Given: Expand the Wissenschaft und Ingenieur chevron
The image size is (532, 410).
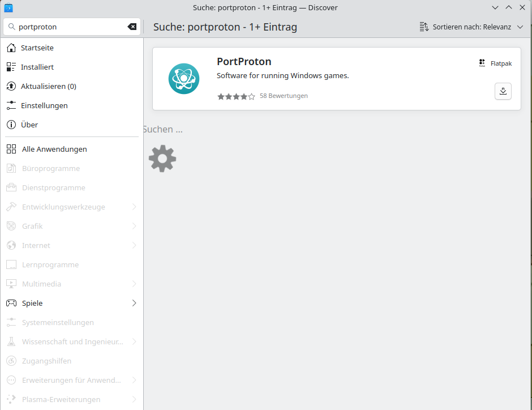Looking at the screenshot, I should 134,341.
